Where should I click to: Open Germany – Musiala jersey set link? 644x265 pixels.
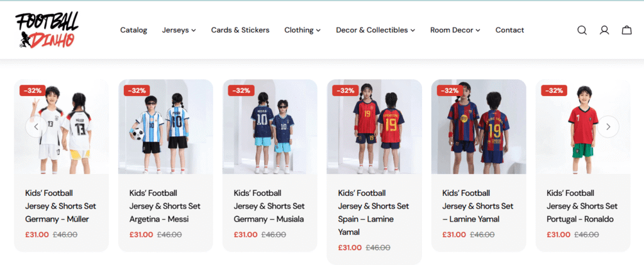(x=269, y=206)
